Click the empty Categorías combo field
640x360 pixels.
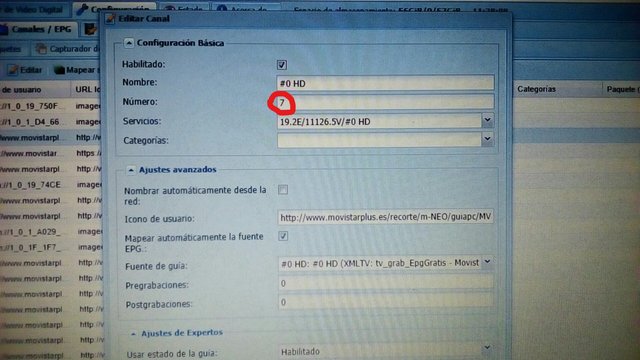coord(379,140)
